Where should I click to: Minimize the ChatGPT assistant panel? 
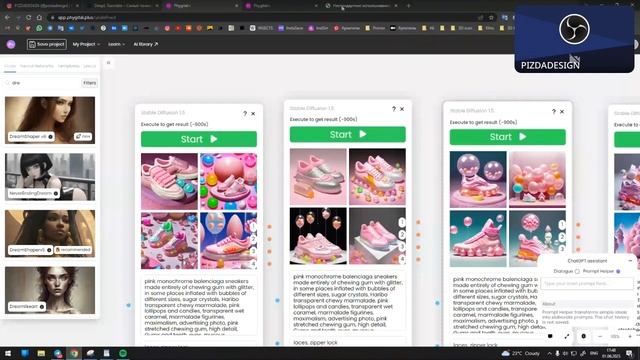point(630,260)
